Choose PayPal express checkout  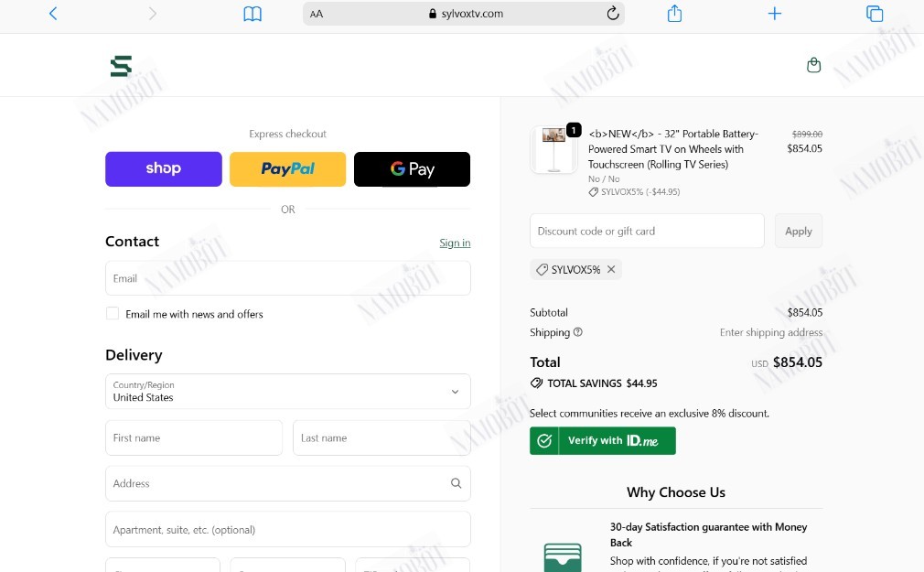pyautogui.click(x=287, y=169)
